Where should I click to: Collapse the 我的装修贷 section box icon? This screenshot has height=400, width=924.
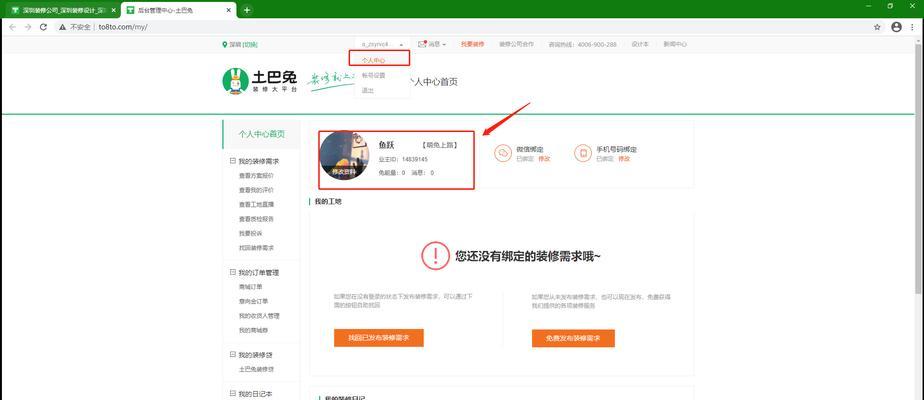[232, 355]
